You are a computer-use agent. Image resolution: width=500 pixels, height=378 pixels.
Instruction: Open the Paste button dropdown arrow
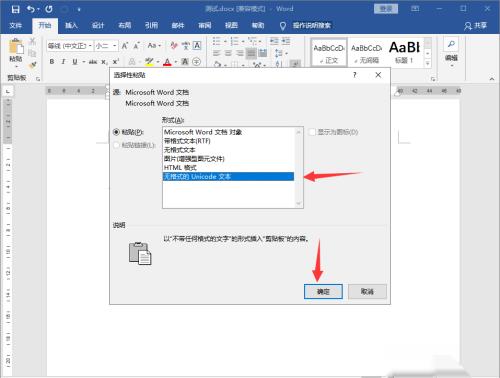(16, 66)
